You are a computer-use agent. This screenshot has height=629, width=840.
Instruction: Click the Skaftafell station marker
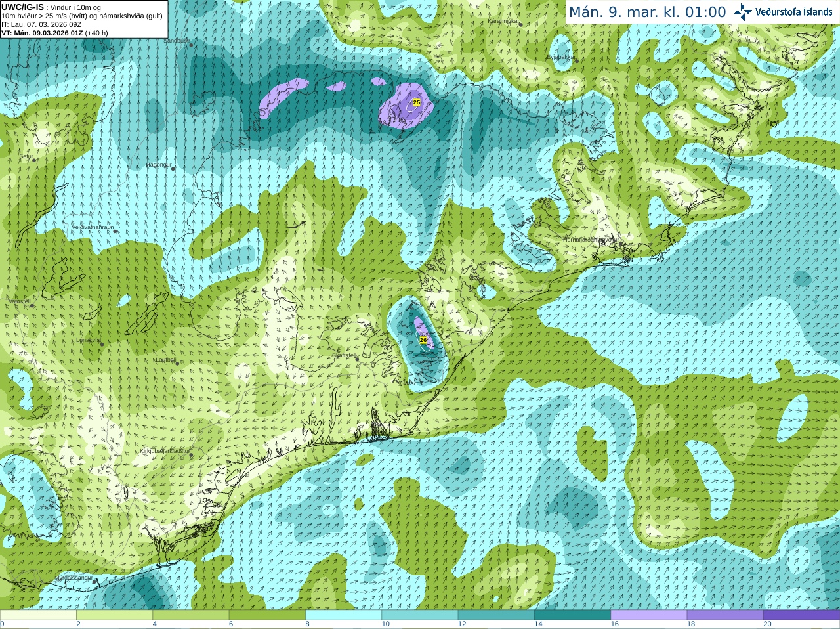tap(358, 358)
